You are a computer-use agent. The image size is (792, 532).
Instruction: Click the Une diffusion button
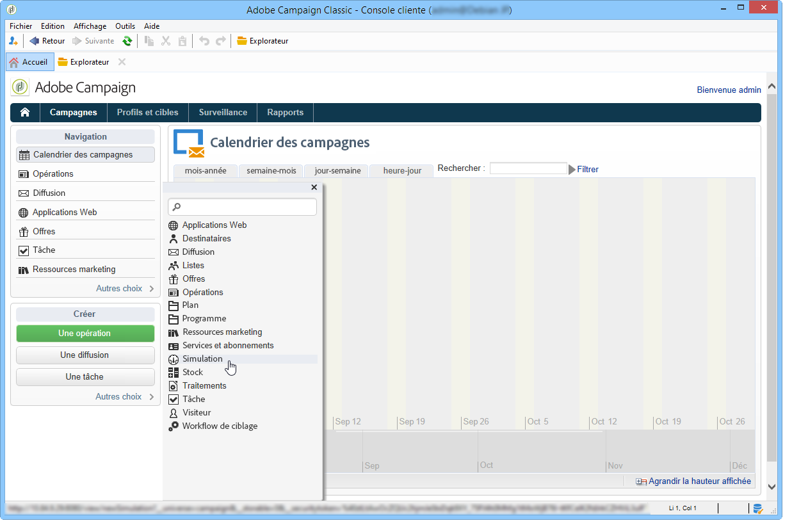coord(85,355)
